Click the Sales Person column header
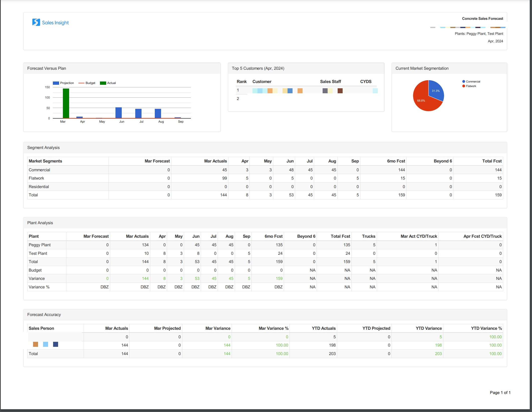Image resolution: width=532 pixels, height=412 pixels. [x=41, y=328]
